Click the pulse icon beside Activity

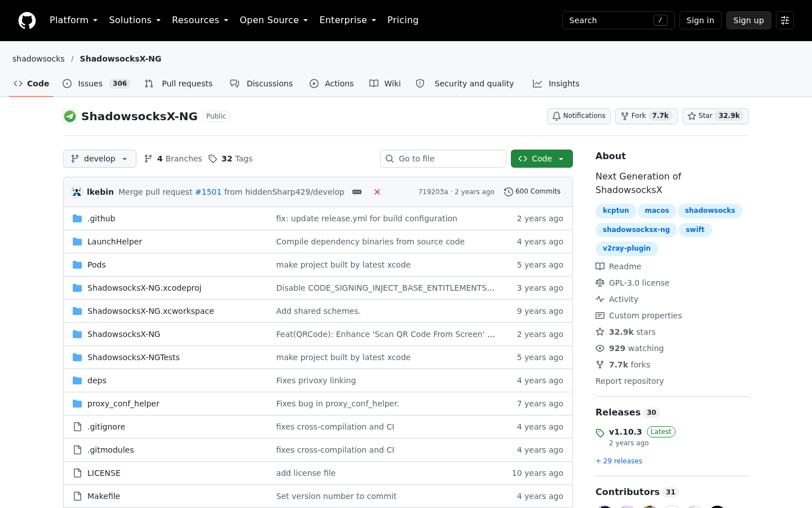tap(600, 299)
